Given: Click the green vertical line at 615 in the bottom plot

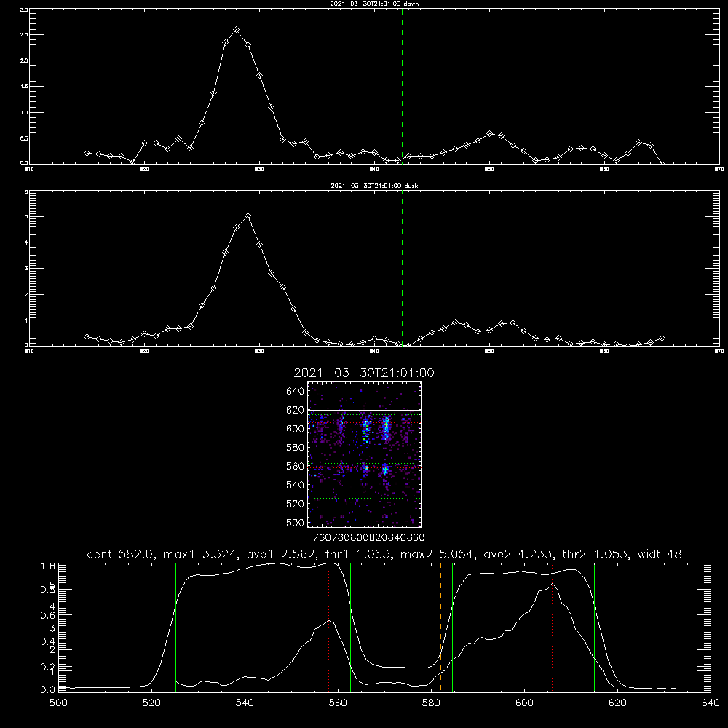Looking at the screenshot, I should tap(594, 627).
